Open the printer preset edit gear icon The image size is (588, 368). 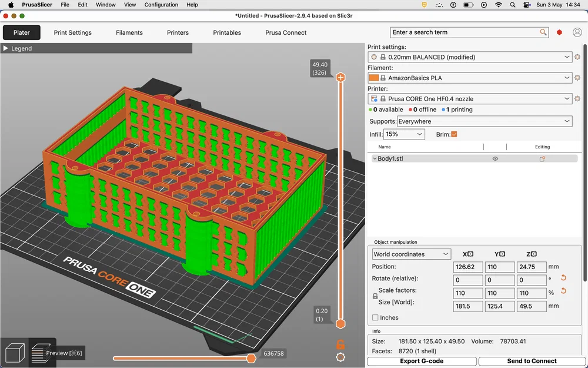[577, 99]
